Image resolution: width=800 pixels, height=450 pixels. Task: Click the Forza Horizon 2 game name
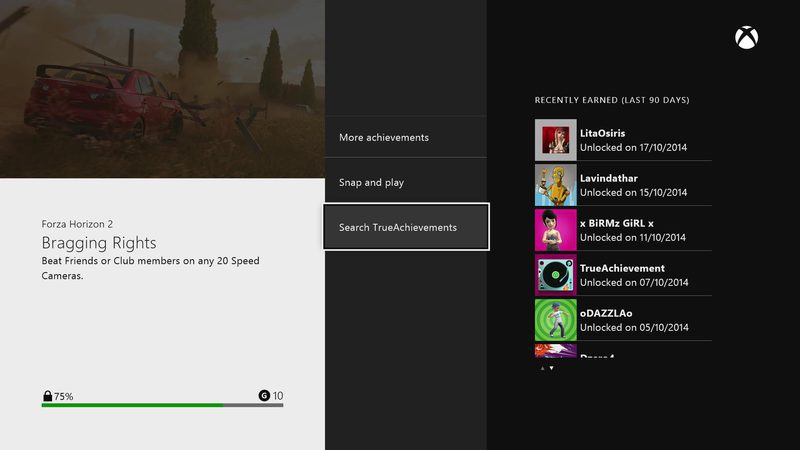coord(77,224)
